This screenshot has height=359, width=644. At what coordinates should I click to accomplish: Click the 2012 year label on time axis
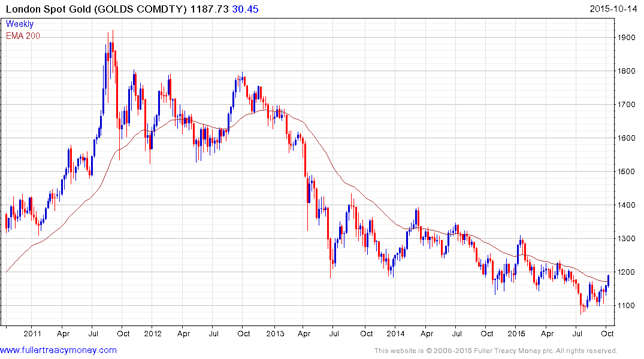pyautogui.click(x=153, y=333)
